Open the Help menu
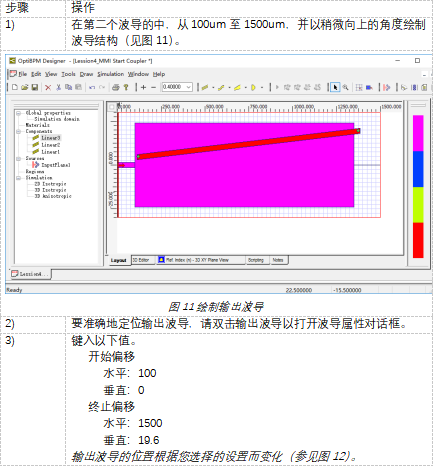Image resolution: width=435 pixels, height=467 pixels. 159,74
